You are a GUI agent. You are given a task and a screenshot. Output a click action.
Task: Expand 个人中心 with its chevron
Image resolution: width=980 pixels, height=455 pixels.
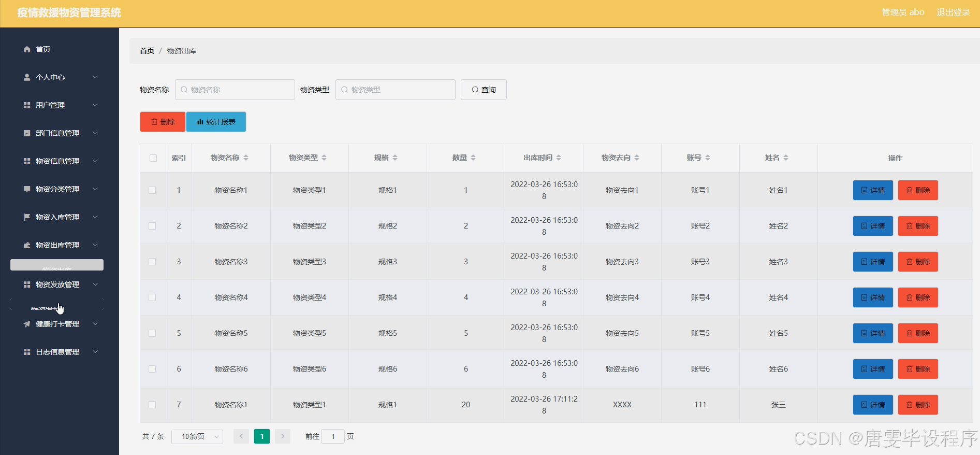pos(95,77)
